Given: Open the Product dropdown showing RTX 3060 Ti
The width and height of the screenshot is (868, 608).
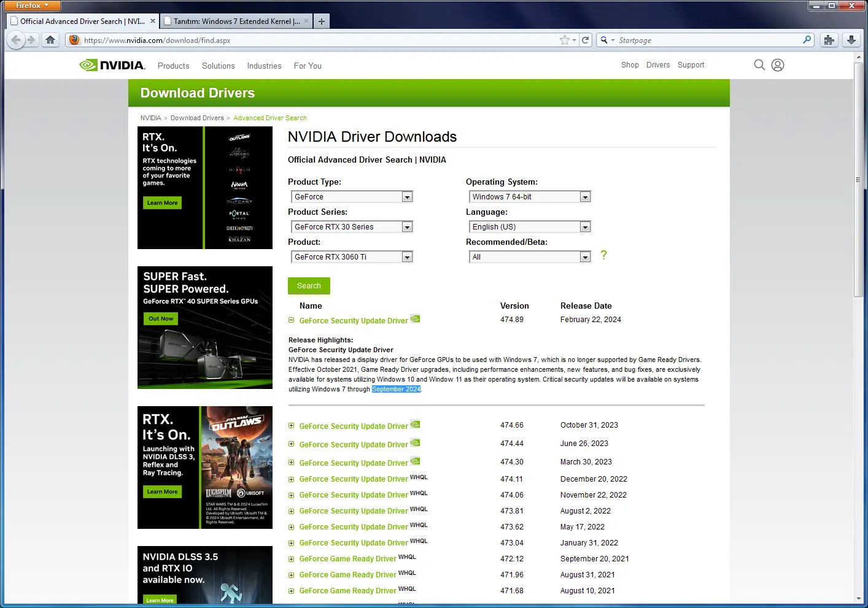Looking at the screenshot, I should pos(352,257).
